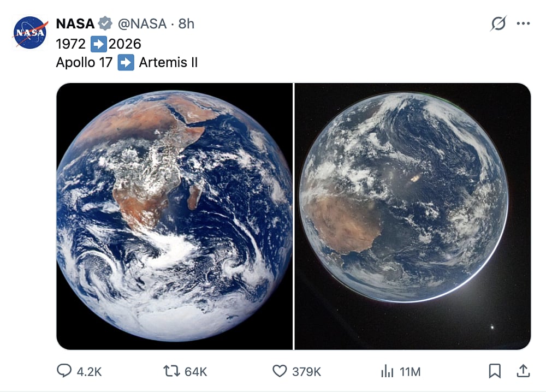Click the repost icon
The height and width of the screenshot is (392, 546).
coord(171,371)
